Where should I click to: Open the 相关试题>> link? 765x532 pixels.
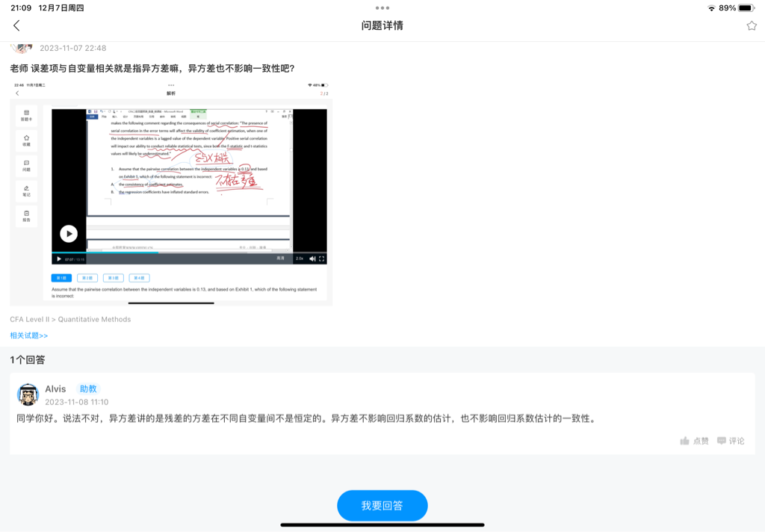(29, 335)
